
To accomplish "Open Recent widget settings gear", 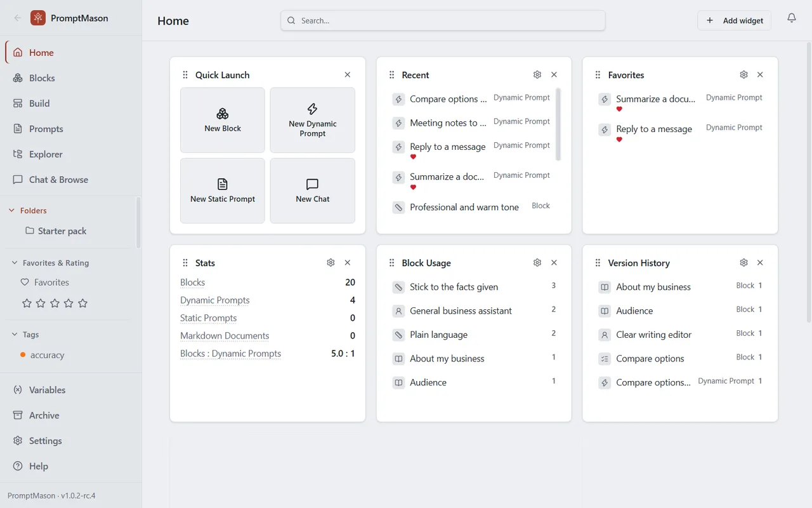I will 537,75.
